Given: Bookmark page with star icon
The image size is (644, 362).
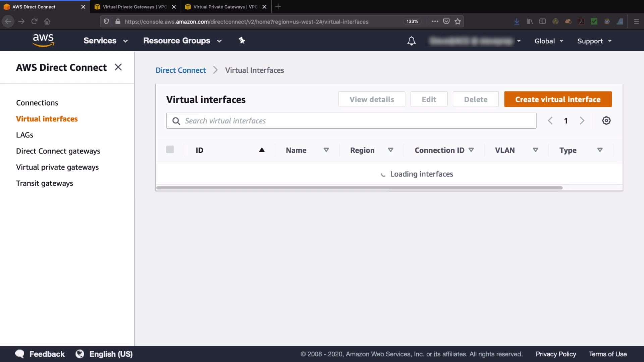Looking at the screenshot, I should pyautogui.click(x=458, y=21).
